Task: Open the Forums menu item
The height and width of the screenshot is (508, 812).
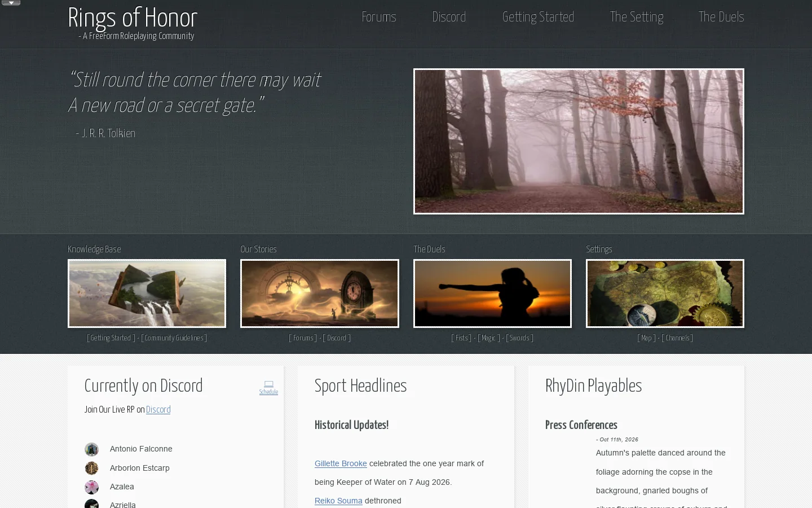Action: pos(379,17)
